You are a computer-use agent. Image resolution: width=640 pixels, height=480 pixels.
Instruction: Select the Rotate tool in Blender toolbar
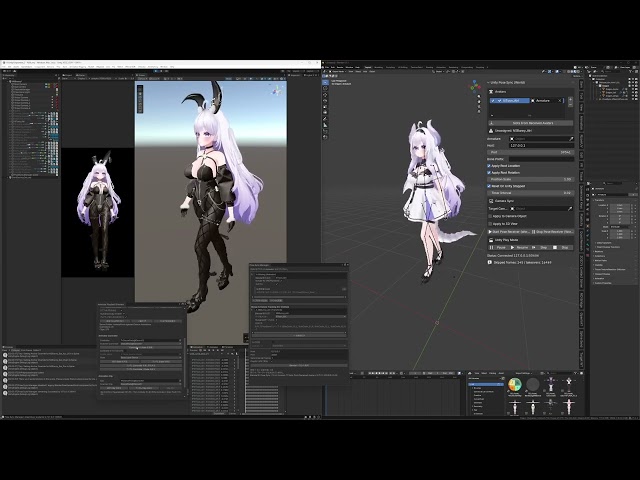click(325, 102)
